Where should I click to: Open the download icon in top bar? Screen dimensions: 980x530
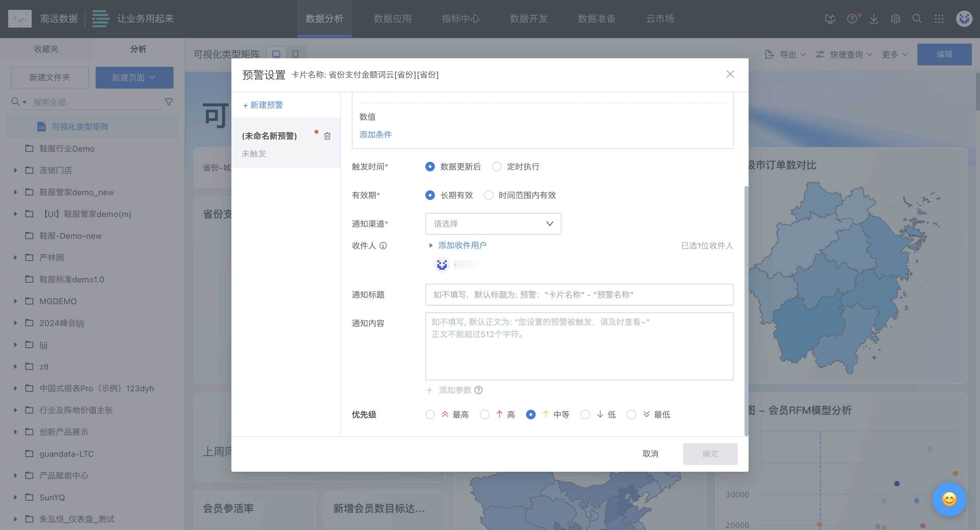click(x=874, y=19)
